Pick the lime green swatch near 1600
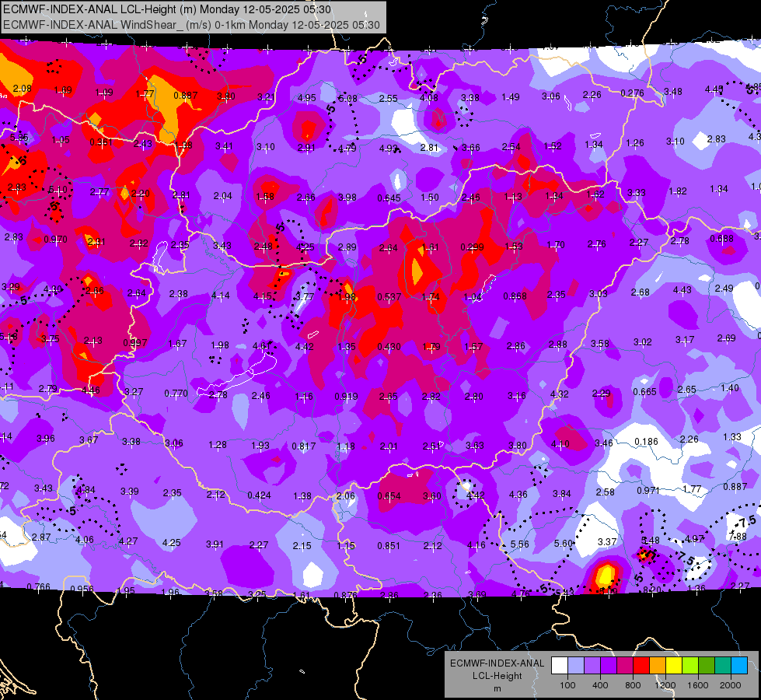This screenshot has width=761, height=700. tap(690, 665)
